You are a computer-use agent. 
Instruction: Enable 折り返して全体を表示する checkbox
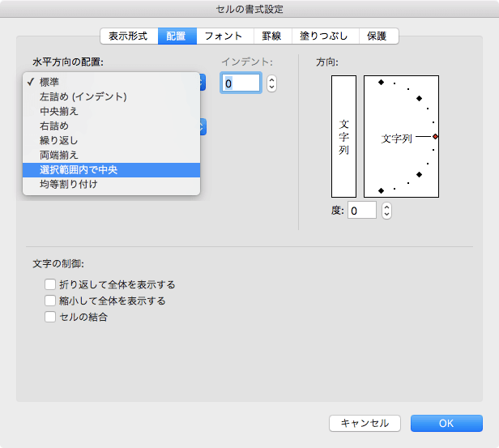pyautogui.click(x=51, y=285)
